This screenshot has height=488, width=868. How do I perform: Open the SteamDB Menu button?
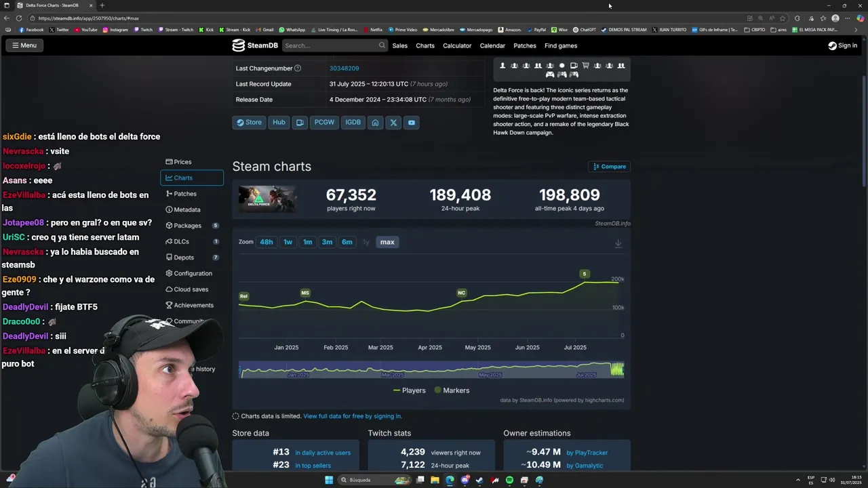tap(24, 45)
